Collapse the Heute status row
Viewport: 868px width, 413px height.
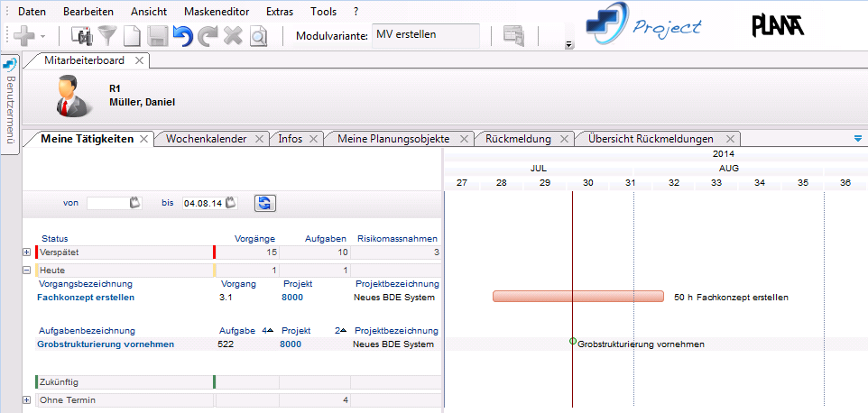coord(26,271)
